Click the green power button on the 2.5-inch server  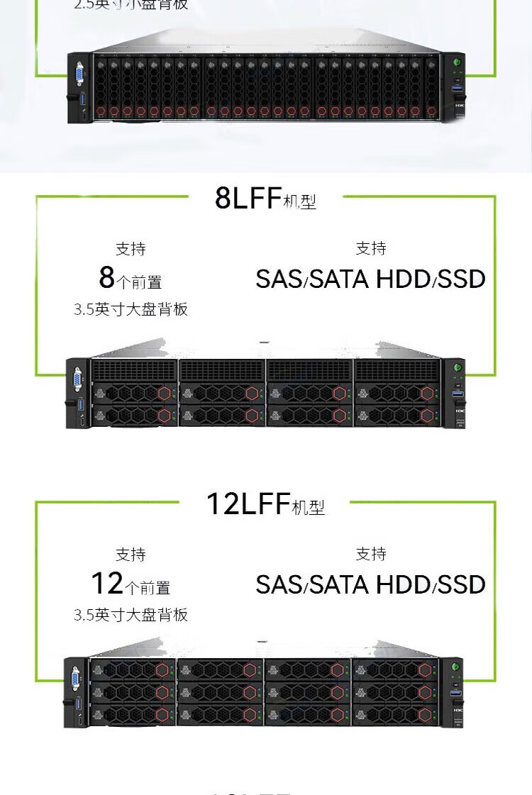click(x=458, y=62)
